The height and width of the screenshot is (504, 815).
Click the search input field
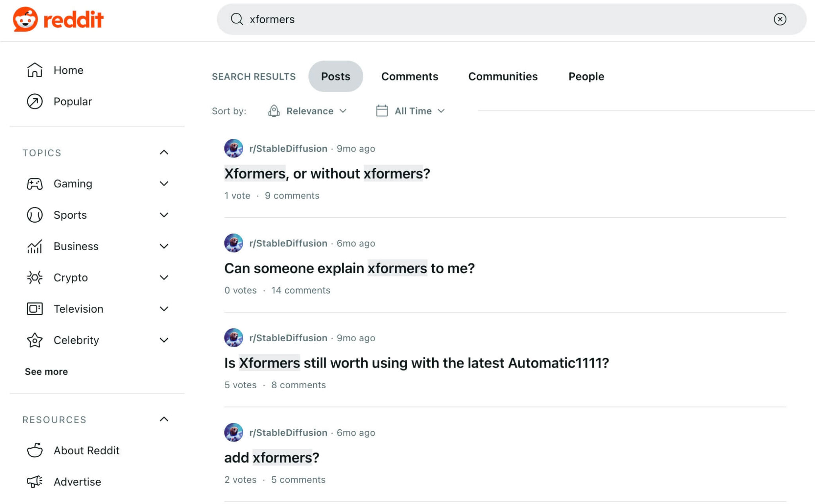point(438,19)
